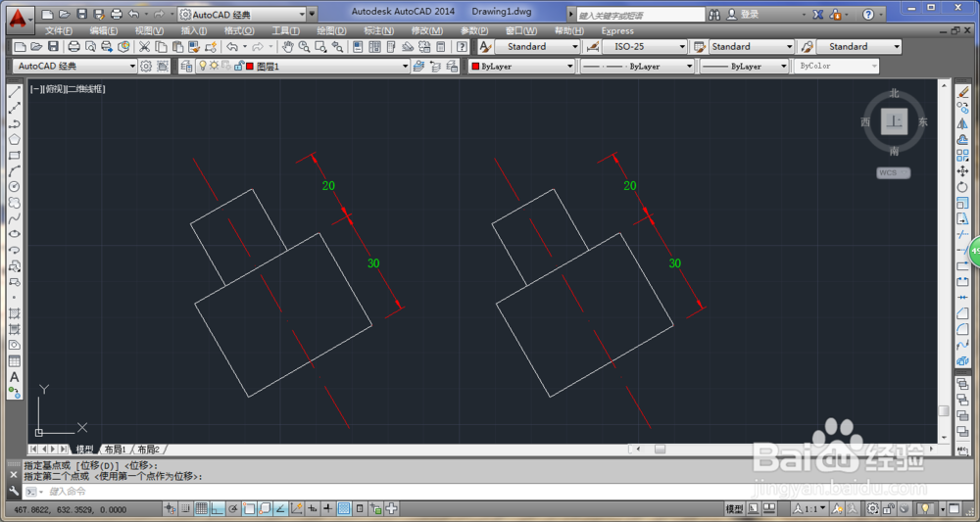This screenshot has width=980, height=522.
Task: Toggle Snap Mode in status bar
Action: click(186, 508)
